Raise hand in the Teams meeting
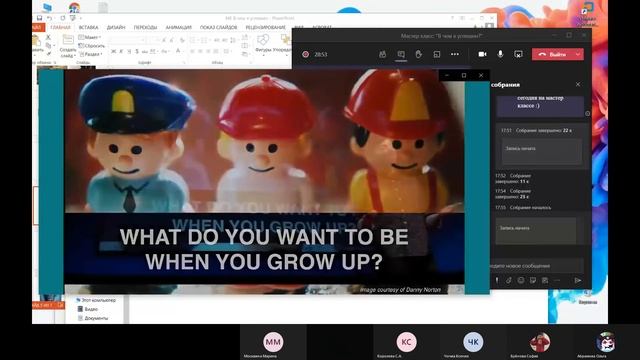640x360 pixels. (419, 54)
